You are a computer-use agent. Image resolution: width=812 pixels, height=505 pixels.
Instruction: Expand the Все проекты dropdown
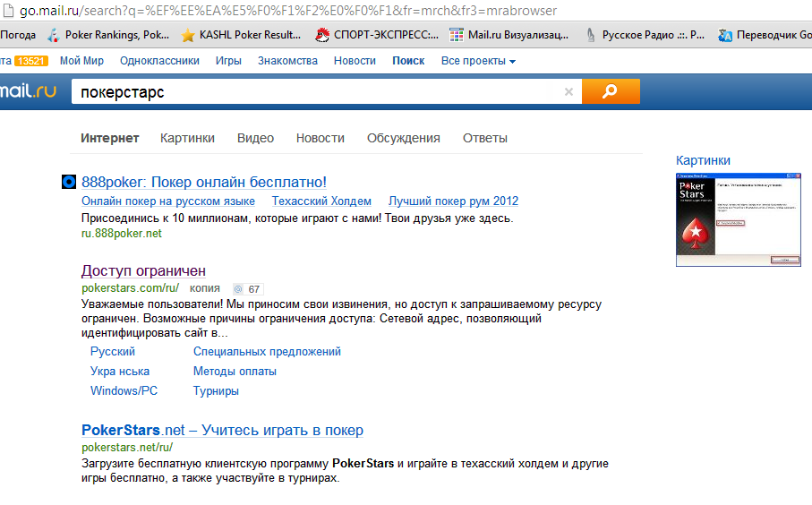478,61
